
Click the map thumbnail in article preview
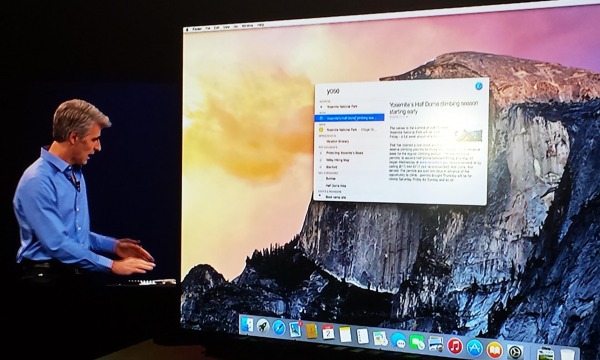(x=470, y=135)
